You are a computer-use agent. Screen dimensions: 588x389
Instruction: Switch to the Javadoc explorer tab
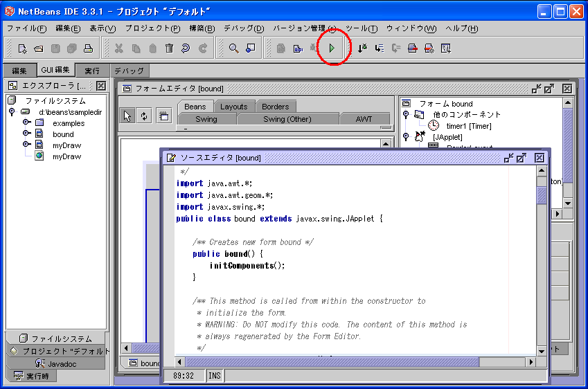coord(56,364)
